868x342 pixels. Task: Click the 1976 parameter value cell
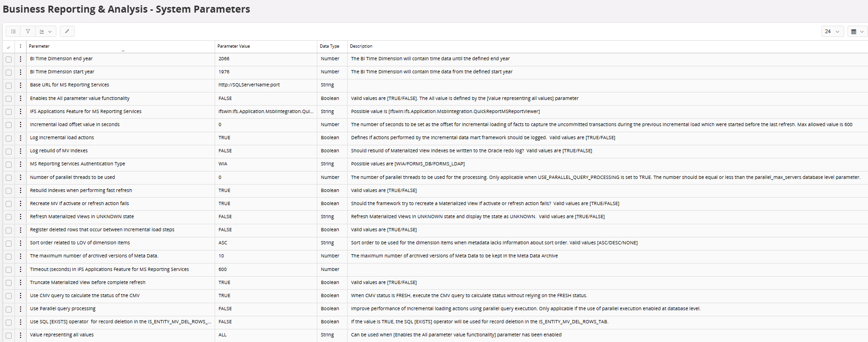[266, 72]
